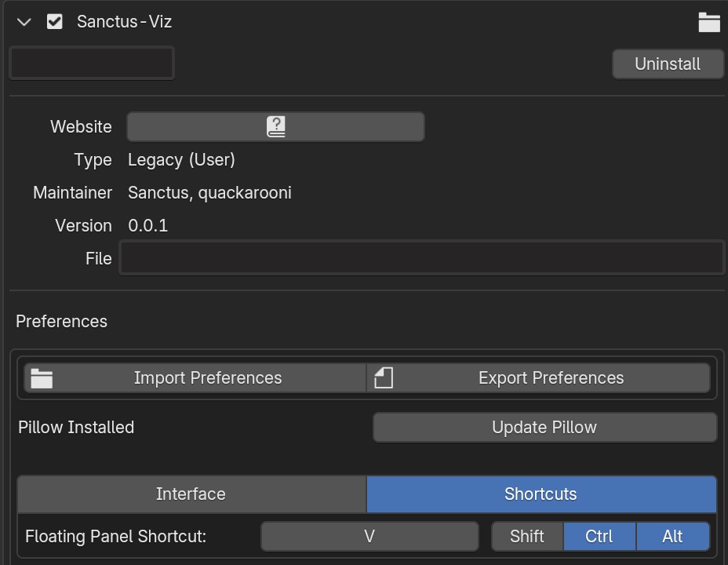Viewport: 728px width, 565px height.
Task: Open the add-on folder icon top right
Action: [709, 22]
